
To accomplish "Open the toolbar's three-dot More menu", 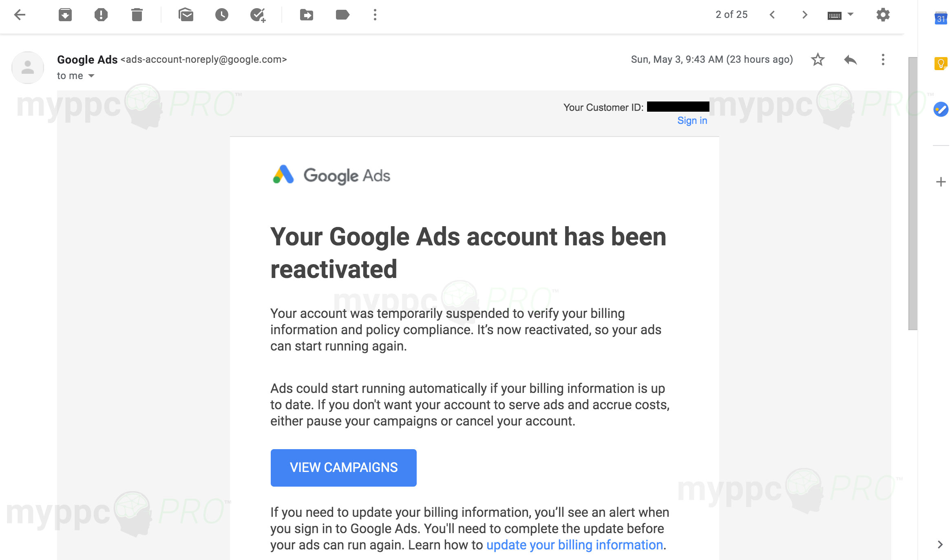I will click(x=375, y=15).
